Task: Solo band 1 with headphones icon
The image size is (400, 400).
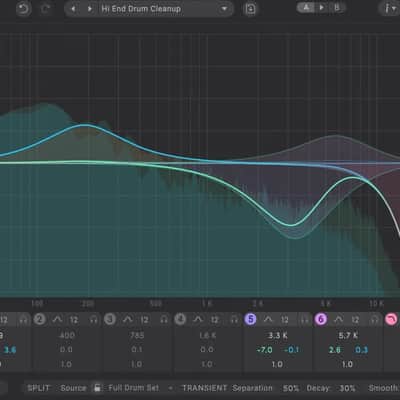Action: (x=24, y=320)
